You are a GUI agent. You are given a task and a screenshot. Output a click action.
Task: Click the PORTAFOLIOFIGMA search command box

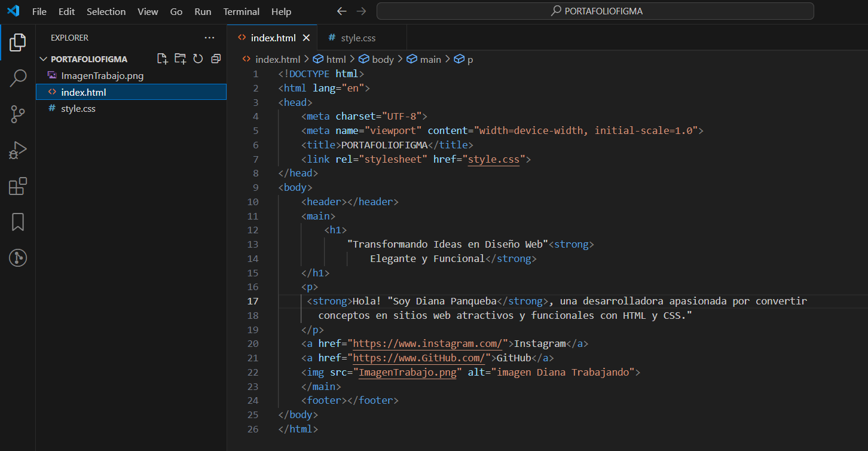[x=595, y=11]
